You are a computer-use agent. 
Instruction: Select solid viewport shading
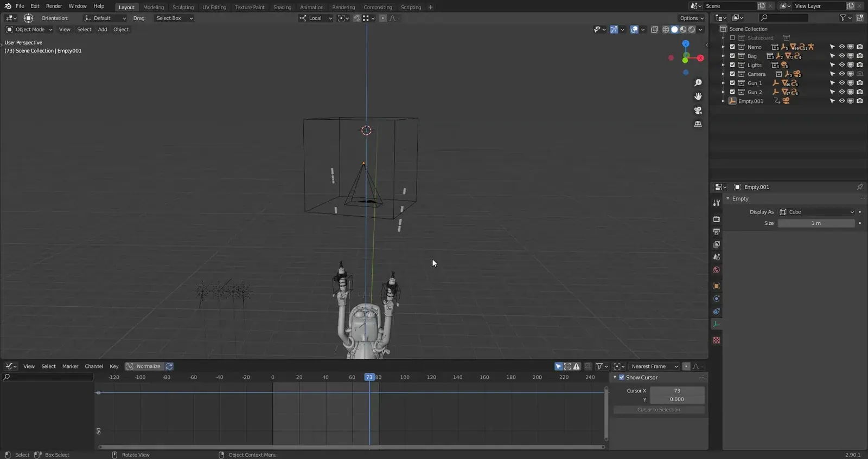pyautogui.click(x=674, y=29)
